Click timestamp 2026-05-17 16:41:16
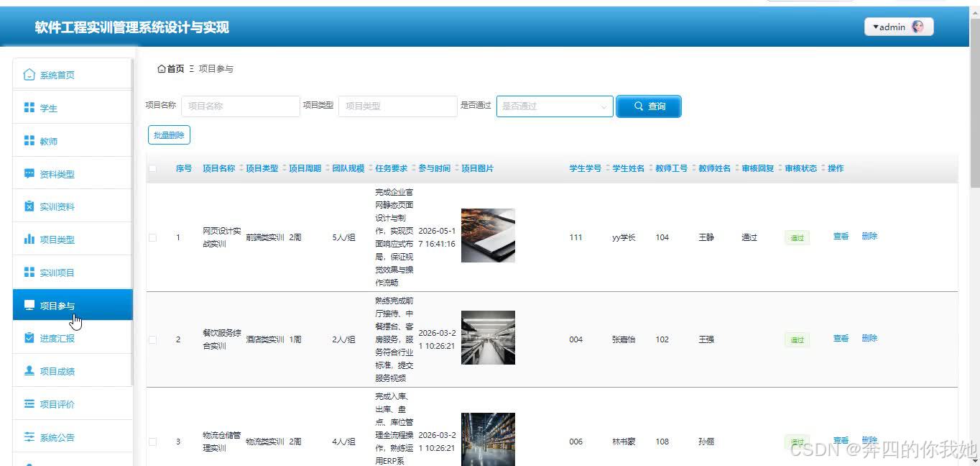Image resolution: width=980 pixels, height=466 pixels. pyautogui.click(x=437, y=237)
